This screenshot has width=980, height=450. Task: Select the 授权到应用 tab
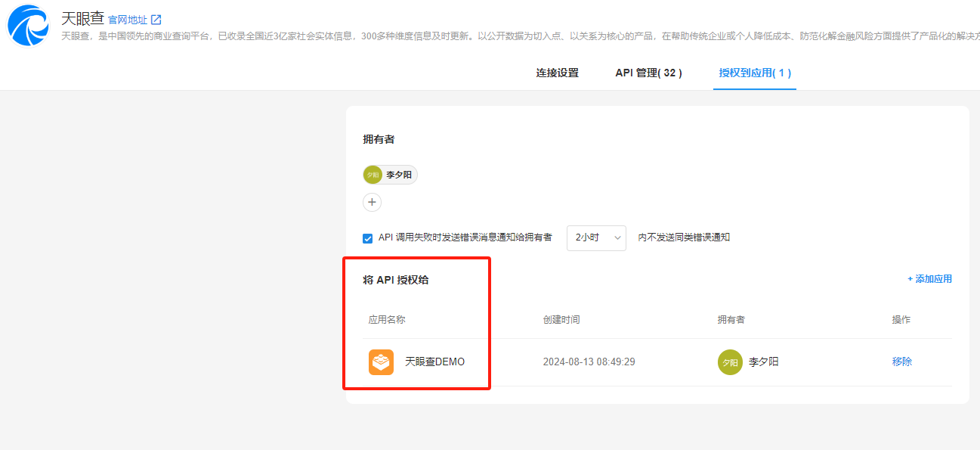click(755, 73)
